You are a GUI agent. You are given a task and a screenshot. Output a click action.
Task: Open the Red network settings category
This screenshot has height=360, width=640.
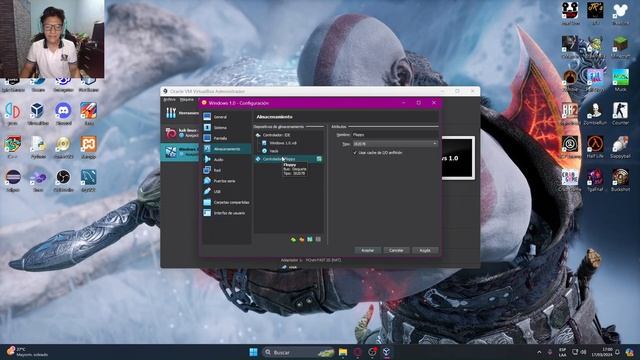227,170
